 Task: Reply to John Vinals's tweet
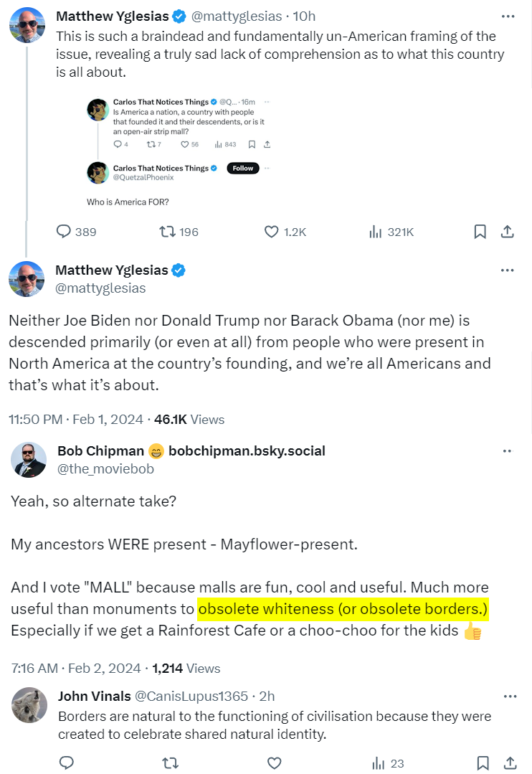pos(66,763)
